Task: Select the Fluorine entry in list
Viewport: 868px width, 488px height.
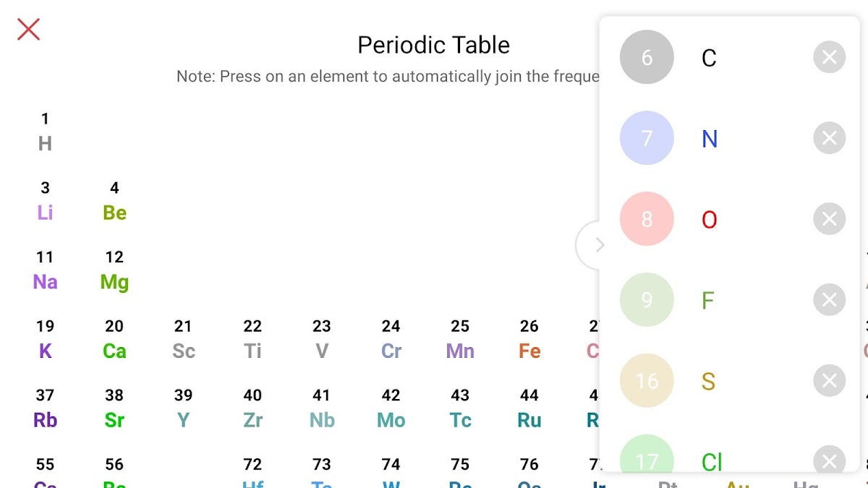Action: coord(708,300)
